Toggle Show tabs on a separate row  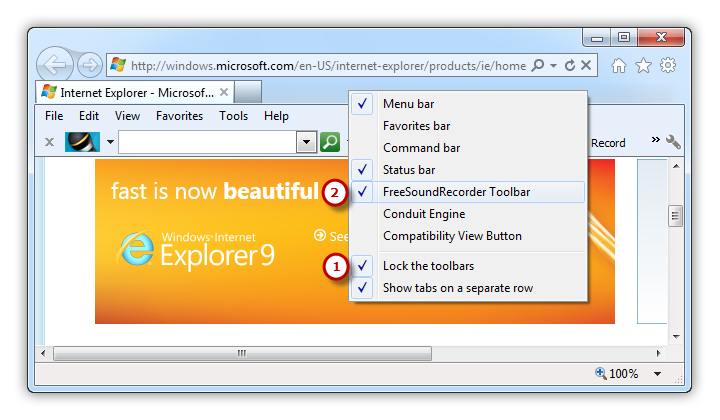pos(468,288)
